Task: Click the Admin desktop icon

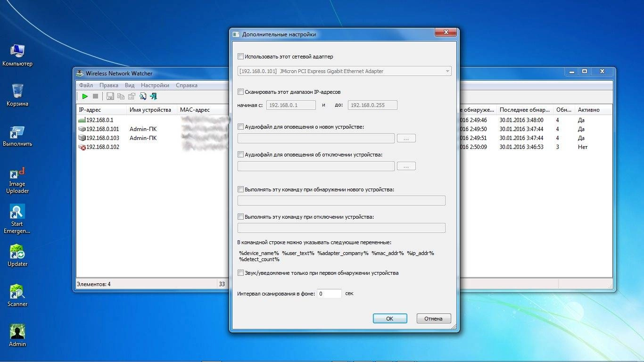Action: click(17, 336)
